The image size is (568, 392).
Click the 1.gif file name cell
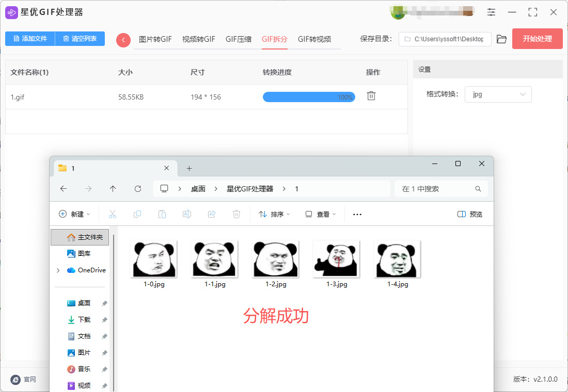tap(18, 97)
